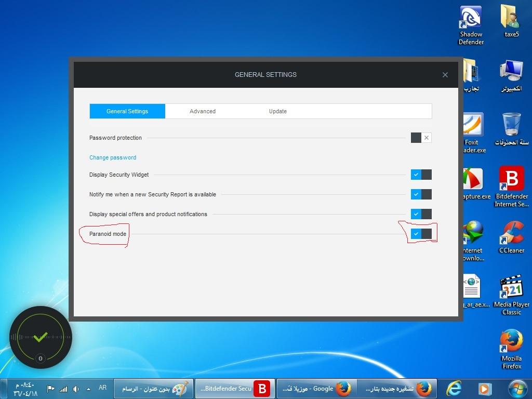Click the "Password protection" label
The height and width of the screenshot is (399, 532).
(x=115, y=138)
